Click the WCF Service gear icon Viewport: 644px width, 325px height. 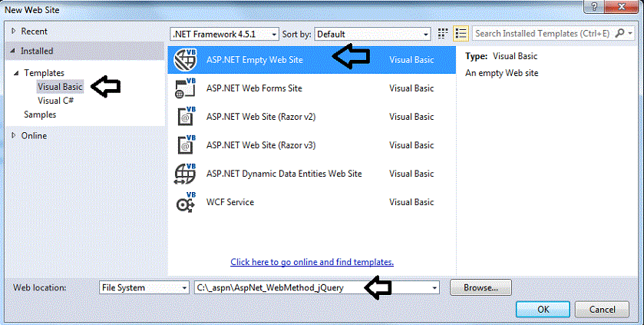click(x=185, y=202)
